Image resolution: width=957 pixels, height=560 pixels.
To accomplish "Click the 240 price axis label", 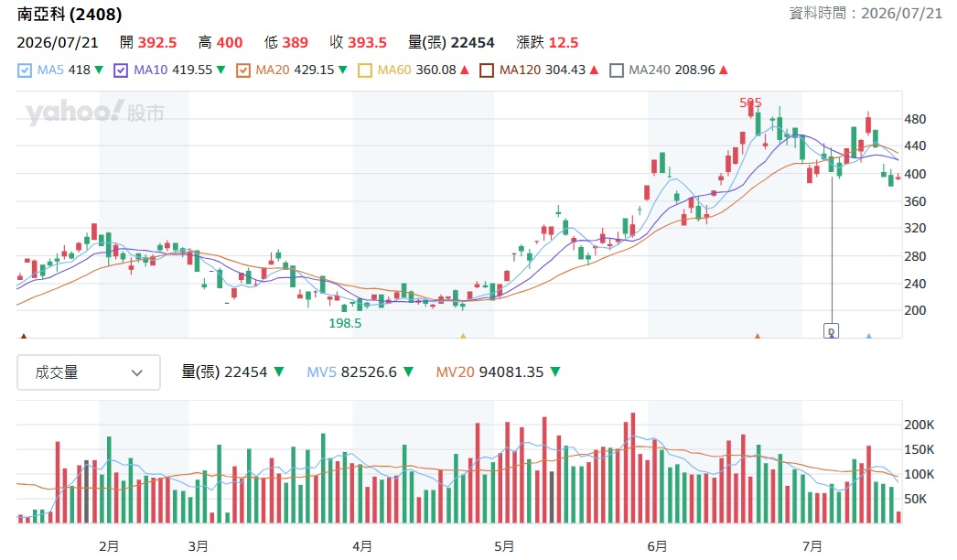I will click(915, 284).
